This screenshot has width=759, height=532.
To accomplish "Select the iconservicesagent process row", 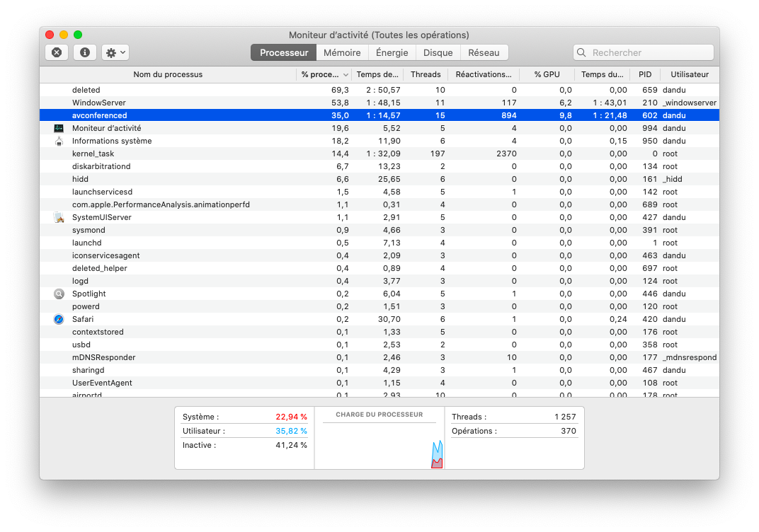I will (x=379, y=255).
